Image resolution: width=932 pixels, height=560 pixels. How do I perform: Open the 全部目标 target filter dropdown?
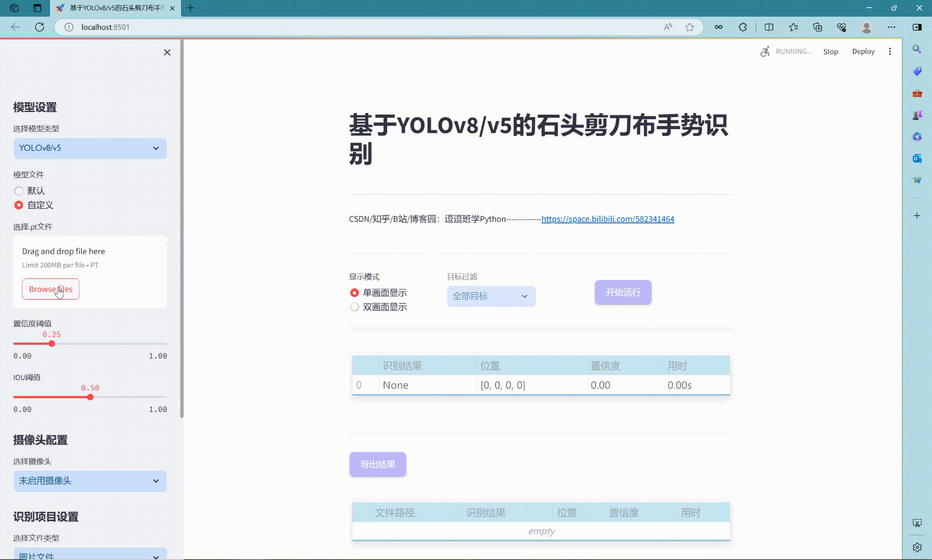490,296
